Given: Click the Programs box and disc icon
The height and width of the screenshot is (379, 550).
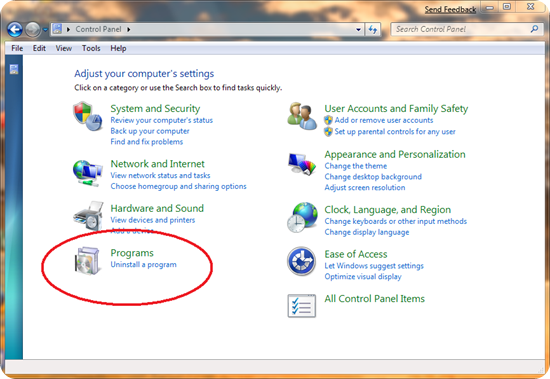Looking at the screenshot, I should (87, 260).
